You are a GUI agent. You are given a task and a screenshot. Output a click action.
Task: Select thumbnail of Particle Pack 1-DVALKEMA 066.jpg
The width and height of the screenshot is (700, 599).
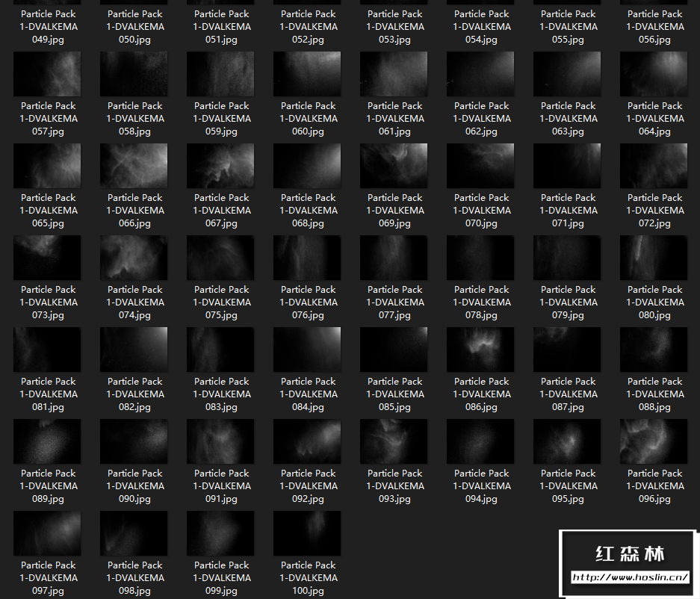click(x=134, y=166)
